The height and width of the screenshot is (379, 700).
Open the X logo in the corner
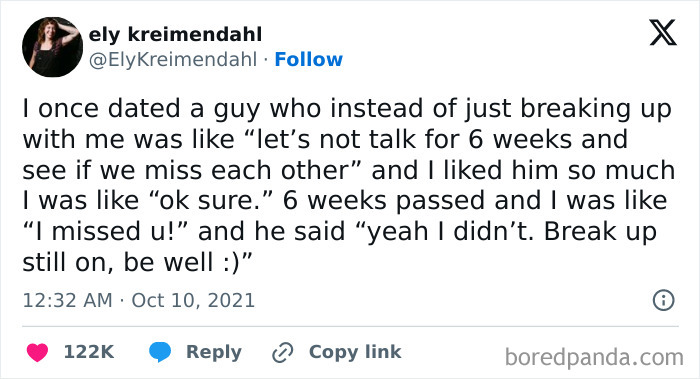click(x=663, y=33)
